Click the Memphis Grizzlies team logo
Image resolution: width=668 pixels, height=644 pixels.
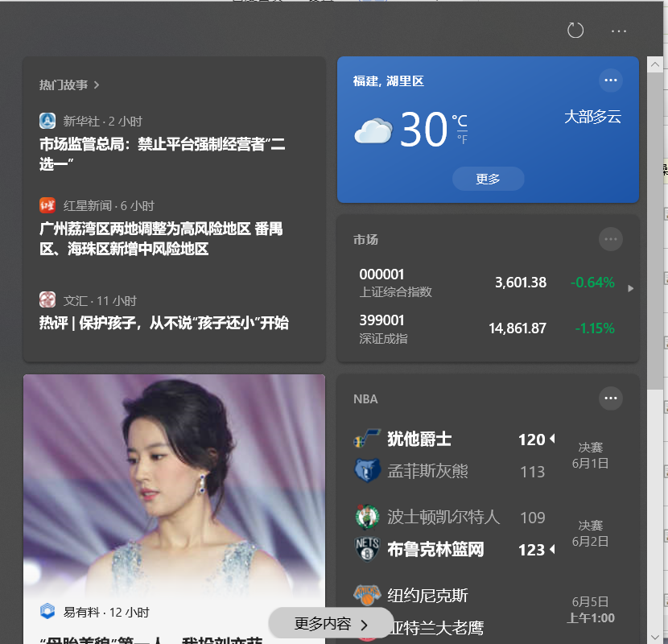(x=366, y=471)
